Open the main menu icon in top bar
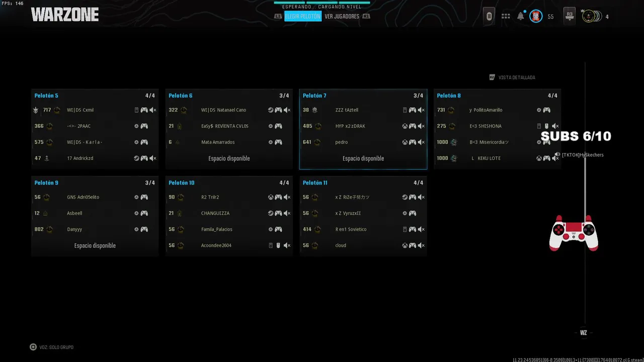 pyautogui.click(x=489, y=16)
